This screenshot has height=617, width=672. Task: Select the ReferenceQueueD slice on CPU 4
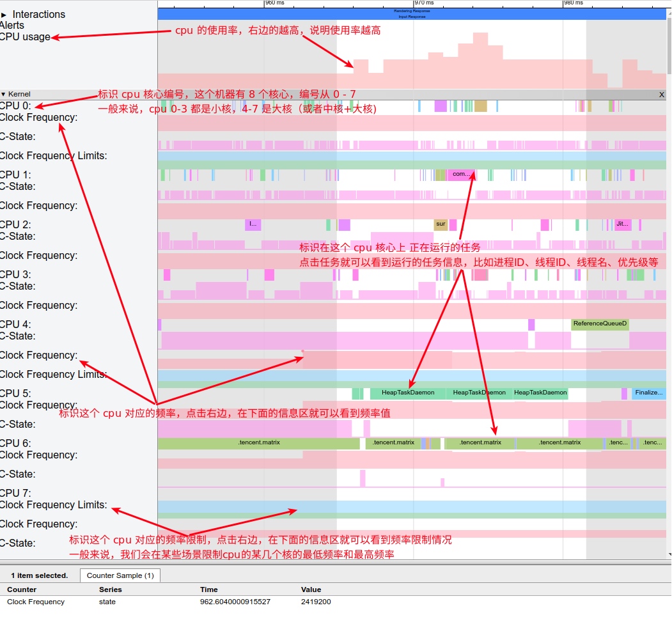[x=600, y=324]
